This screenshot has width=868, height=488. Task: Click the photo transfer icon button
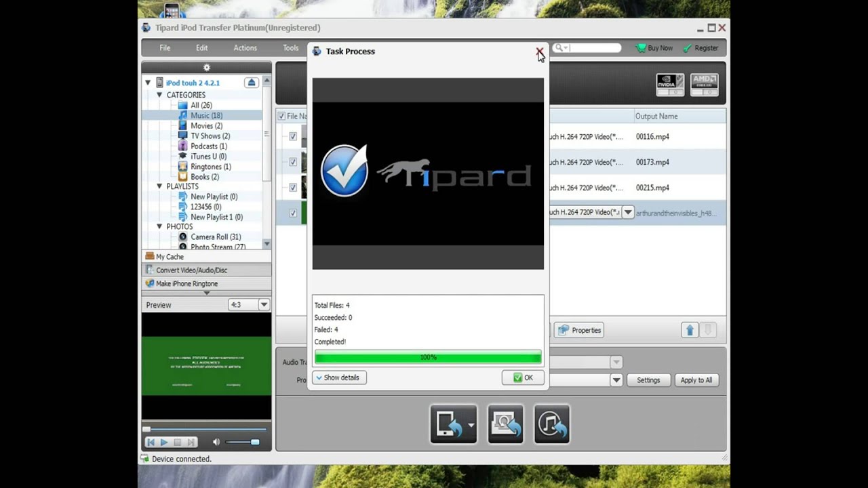pos(505,424)
